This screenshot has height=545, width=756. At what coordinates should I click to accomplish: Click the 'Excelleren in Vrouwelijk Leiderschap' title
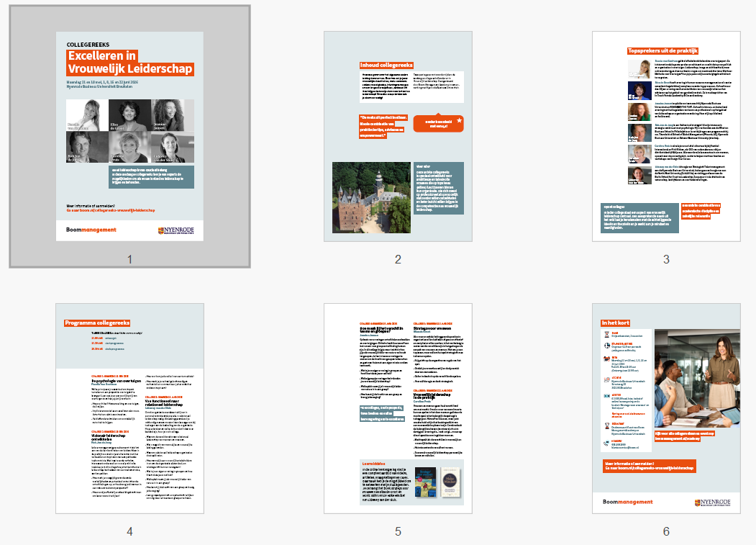pos(129,63)
